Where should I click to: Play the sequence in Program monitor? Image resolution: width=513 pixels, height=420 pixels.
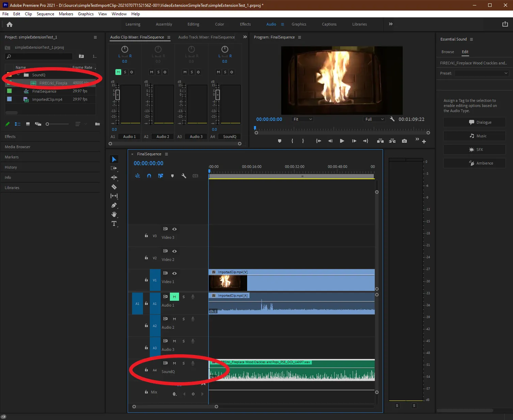(x=342, y=141)
